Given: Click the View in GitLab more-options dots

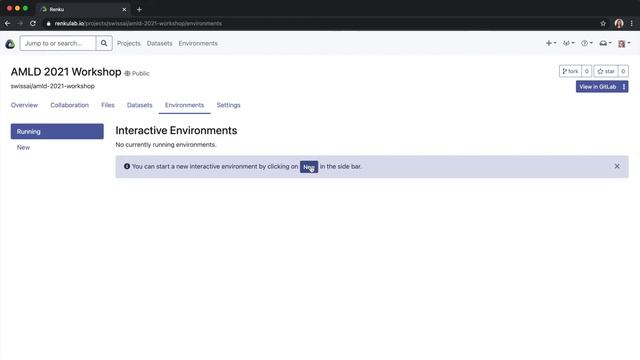Looking at the screenshot, I should tap(624, 87).
